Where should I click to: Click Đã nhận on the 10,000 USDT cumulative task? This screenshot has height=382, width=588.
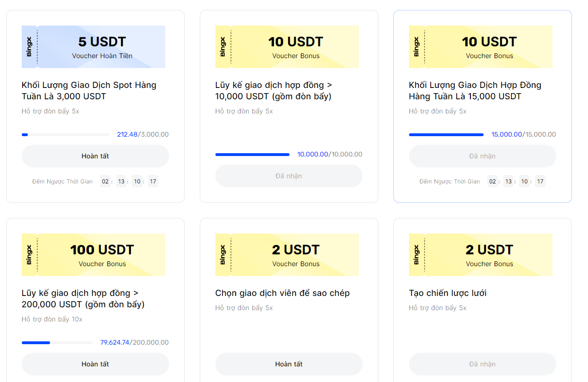pos(289,176)
